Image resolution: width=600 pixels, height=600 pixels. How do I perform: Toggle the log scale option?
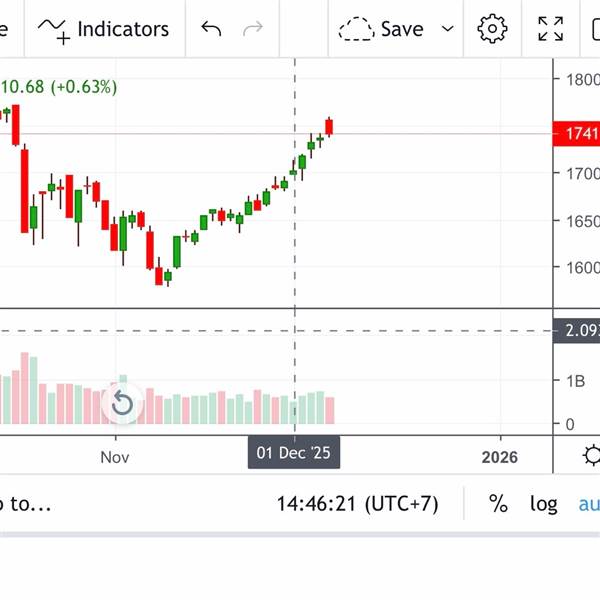tap(544, 503)
